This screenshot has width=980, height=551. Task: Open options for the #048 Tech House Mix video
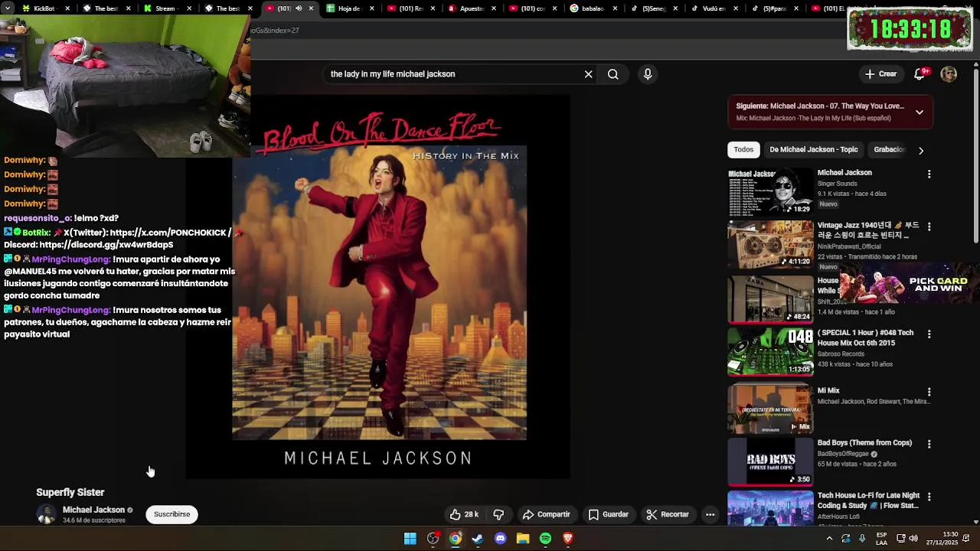929,334
